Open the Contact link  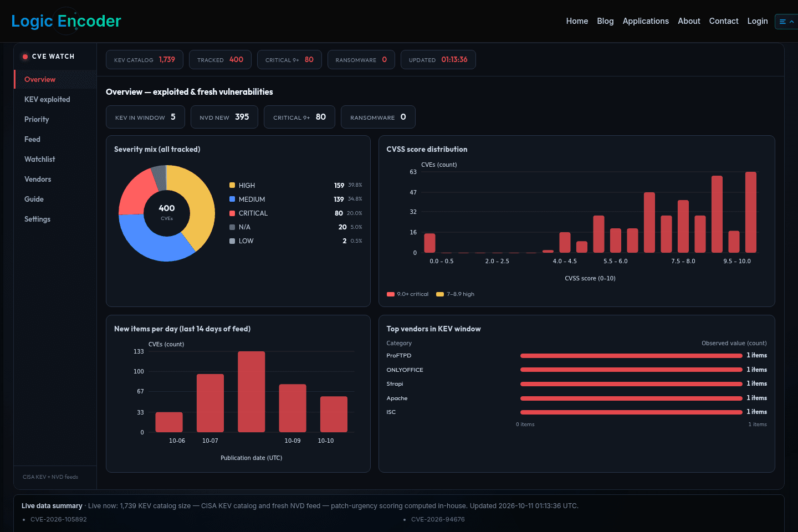(724, 21)
